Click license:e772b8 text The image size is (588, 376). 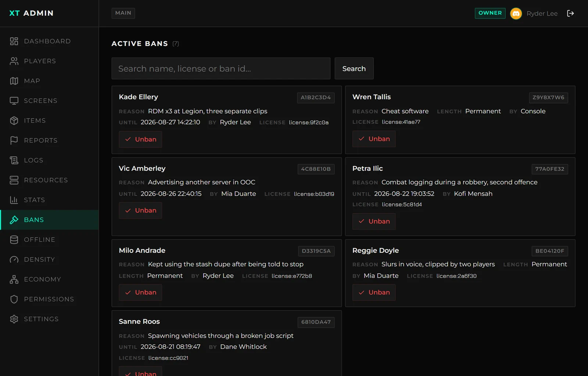pos(292,276)
